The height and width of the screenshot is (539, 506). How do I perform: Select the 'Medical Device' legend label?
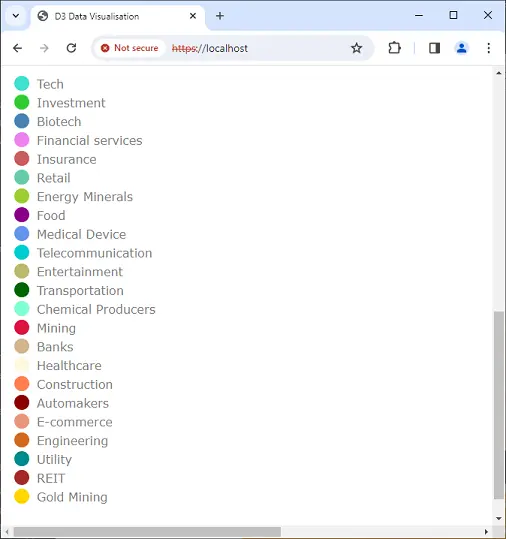pos(81,234)
